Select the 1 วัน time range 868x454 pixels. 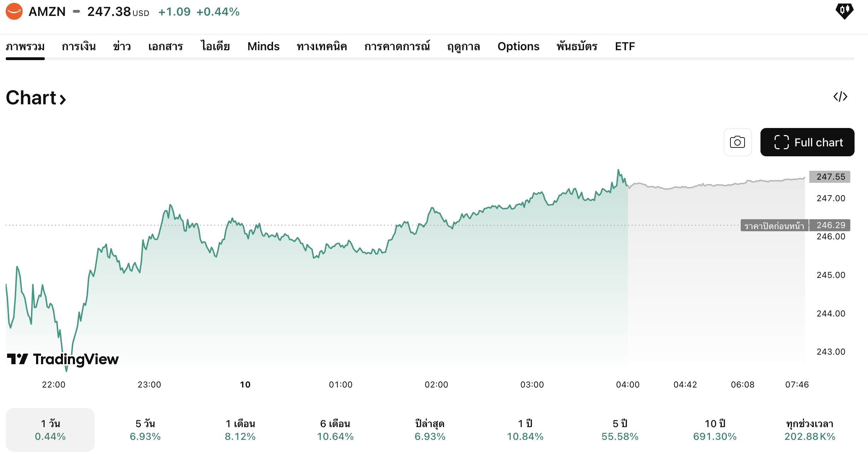point(50,430)
